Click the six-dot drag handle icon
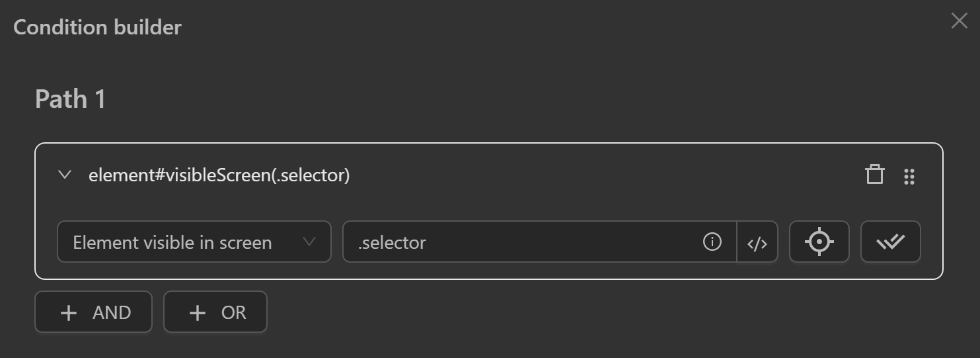 point(909,176)
